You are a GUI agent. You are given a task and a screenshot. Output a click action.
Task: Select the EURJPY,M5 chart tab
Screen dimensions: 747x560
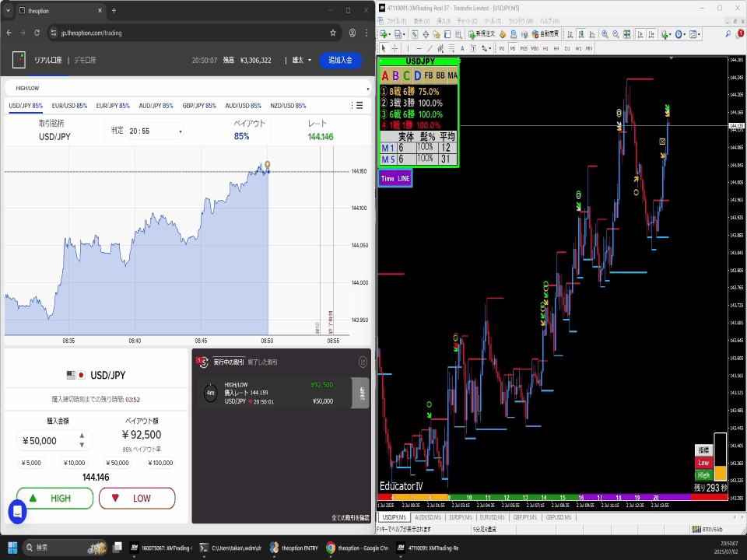(460, 517)
